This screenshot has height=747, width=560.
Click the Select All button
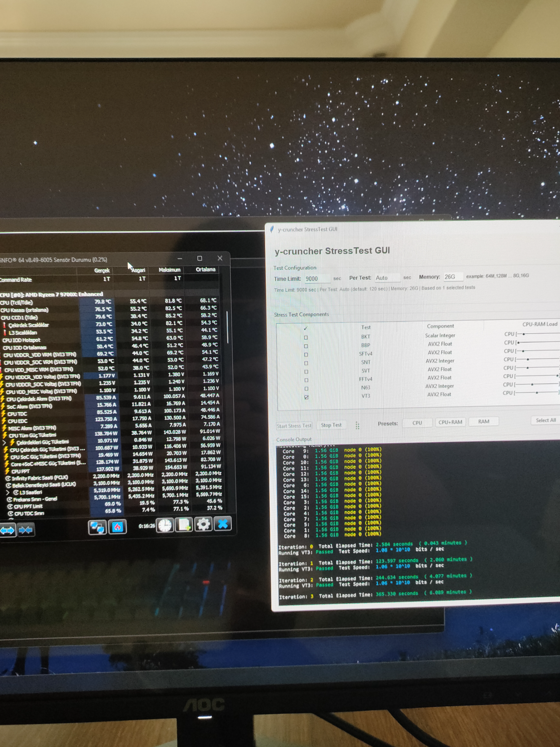(545, 420)
